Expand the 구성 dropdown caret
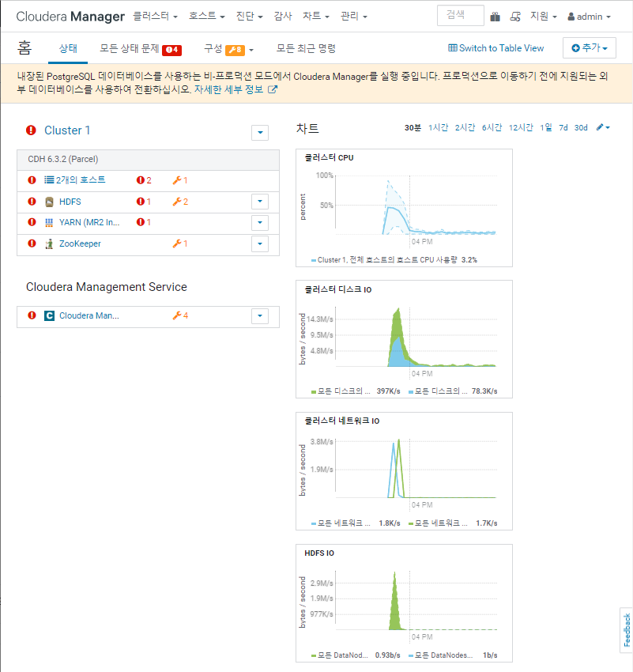This screenshot has height=672, width=633. point(251,50)
